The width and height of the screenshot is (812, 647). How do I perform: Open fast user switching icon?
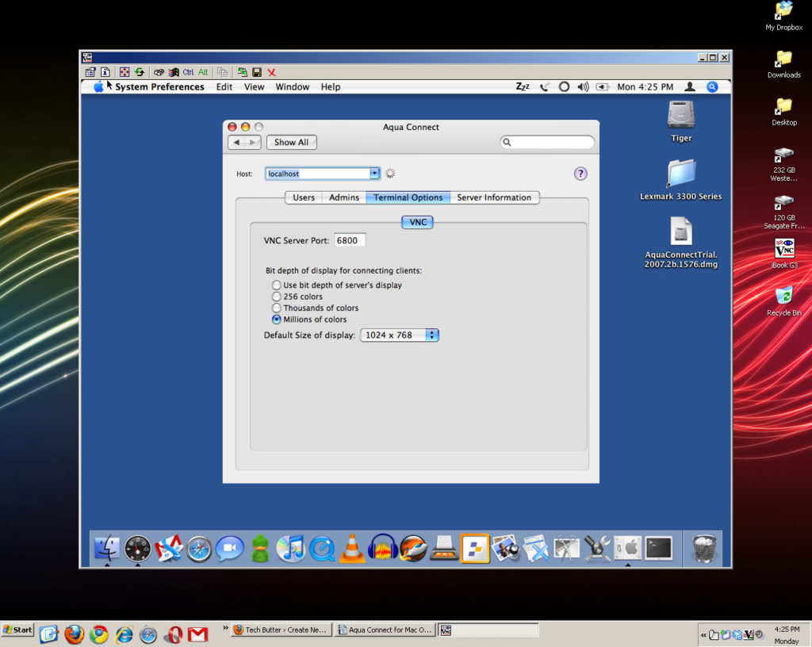pyautogui.click(x=690, y=87)
